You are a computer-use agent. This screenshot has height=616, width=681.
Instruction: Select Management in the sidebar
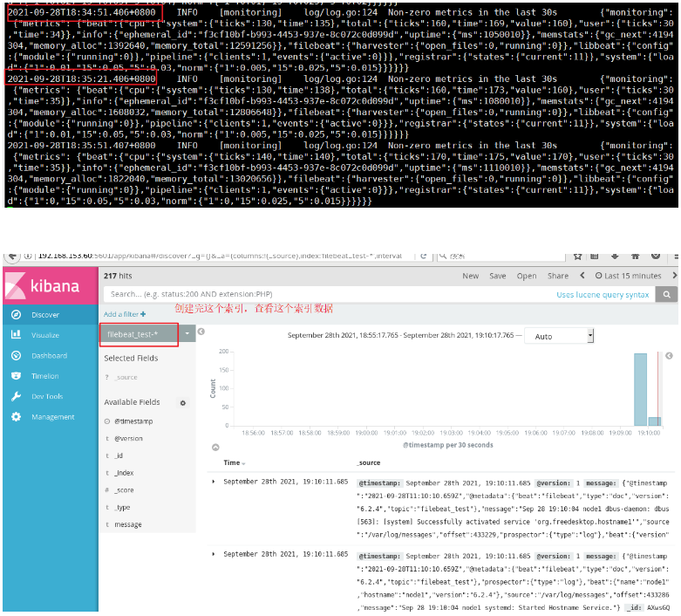(52, 417)
